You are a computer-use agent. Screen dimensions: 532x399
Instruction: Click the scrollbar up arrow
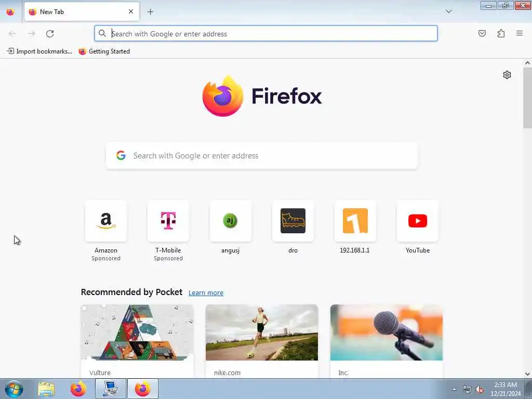527,63
